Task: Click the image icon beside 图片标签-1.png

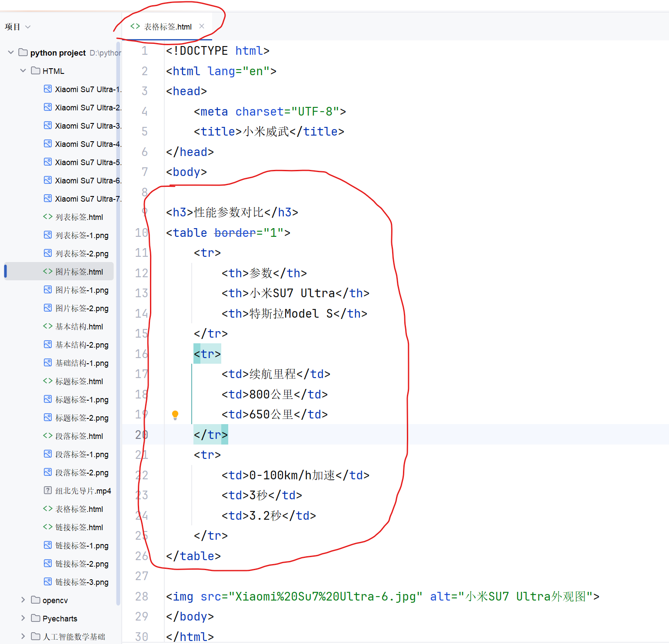Action: tap(48, 289)
